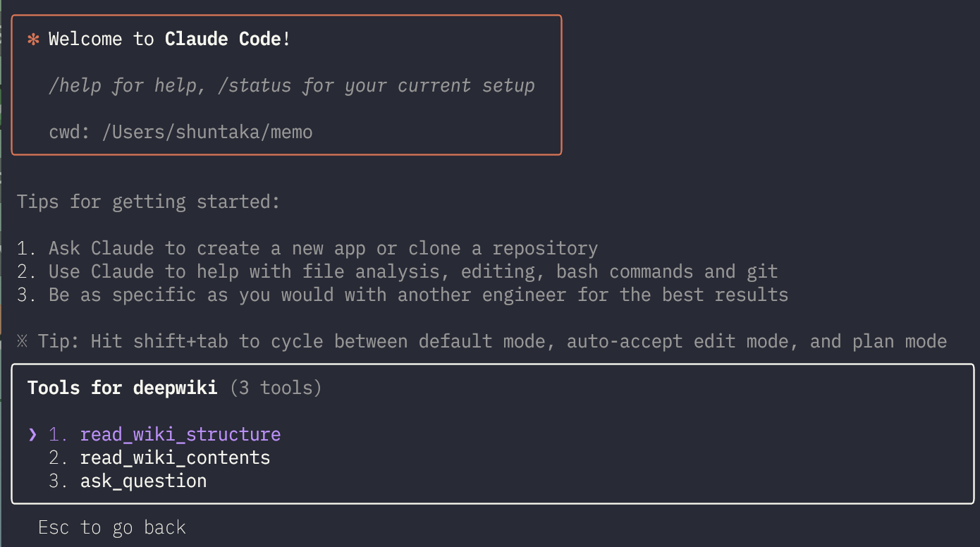Click the bold Claude Code title text
The width and height of the screenshot is (980, 547).
click(223, 39)
